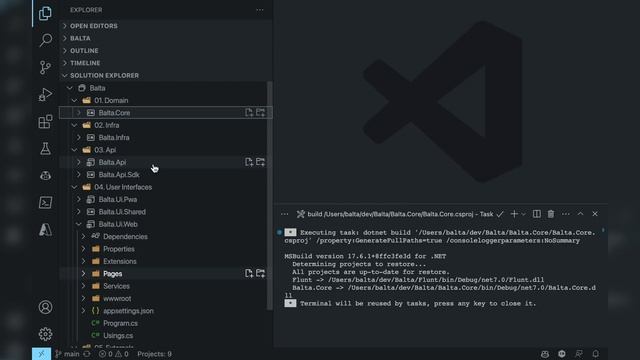Click the main branch in status bar

pos(67,354)
